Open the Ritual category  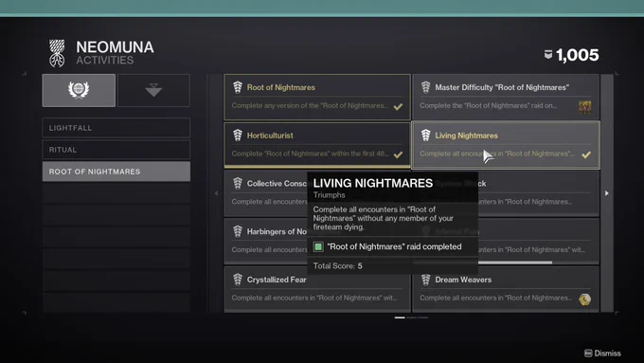coord(116,150)
